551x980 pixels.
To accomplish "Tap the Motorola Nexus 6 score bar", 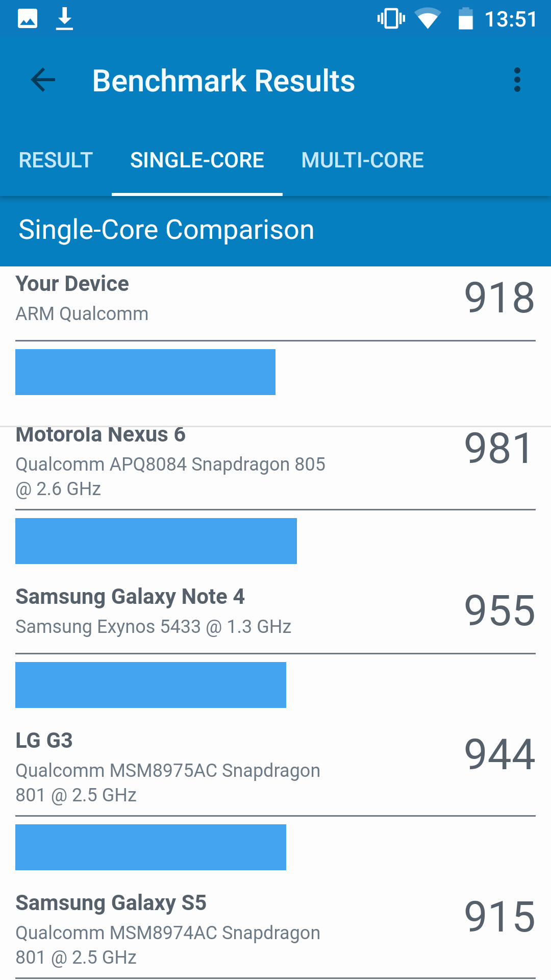I will click(156, 541).
